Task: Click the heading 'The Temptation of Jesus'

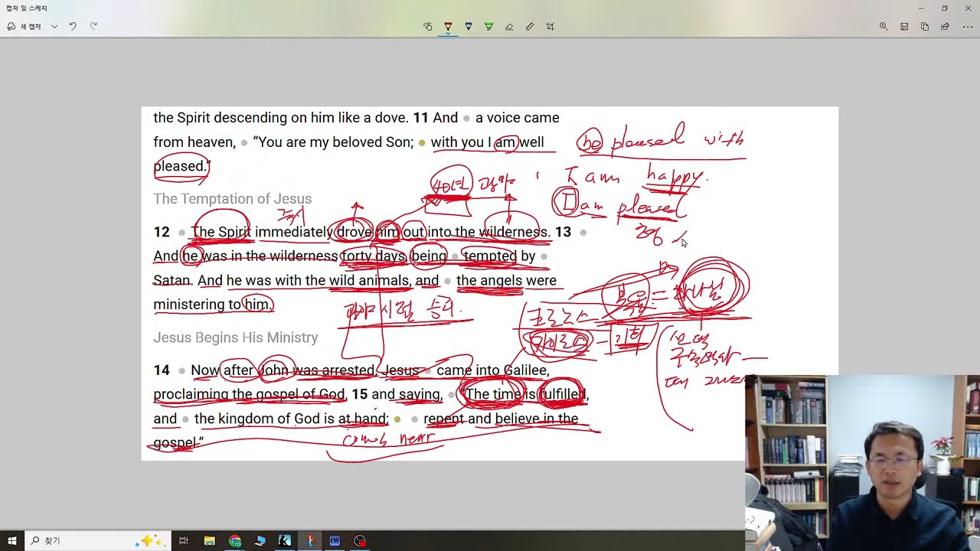Action: (x=232, y=199)
